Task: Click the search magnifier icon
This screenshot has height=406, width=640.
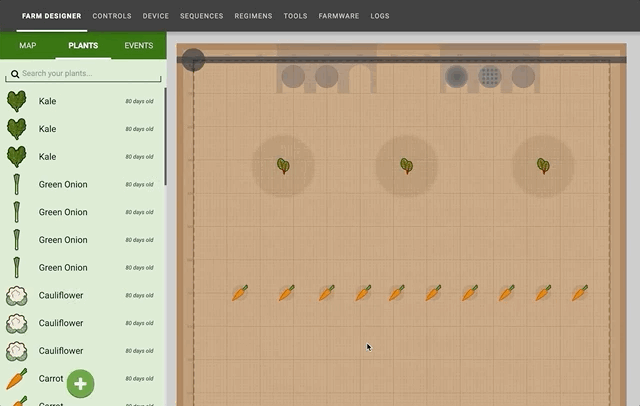Action: point(13,74)
